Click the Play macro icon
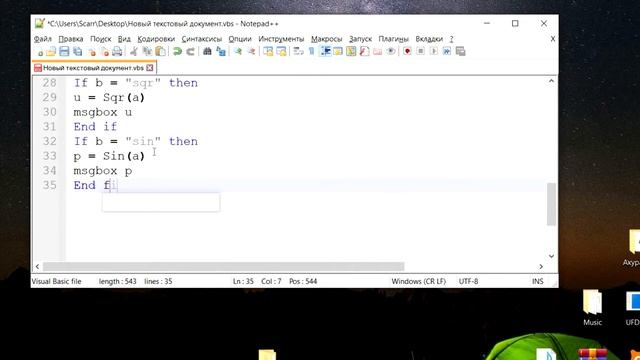The width and height of the screenshot is (640, 360). pos(433,51)
